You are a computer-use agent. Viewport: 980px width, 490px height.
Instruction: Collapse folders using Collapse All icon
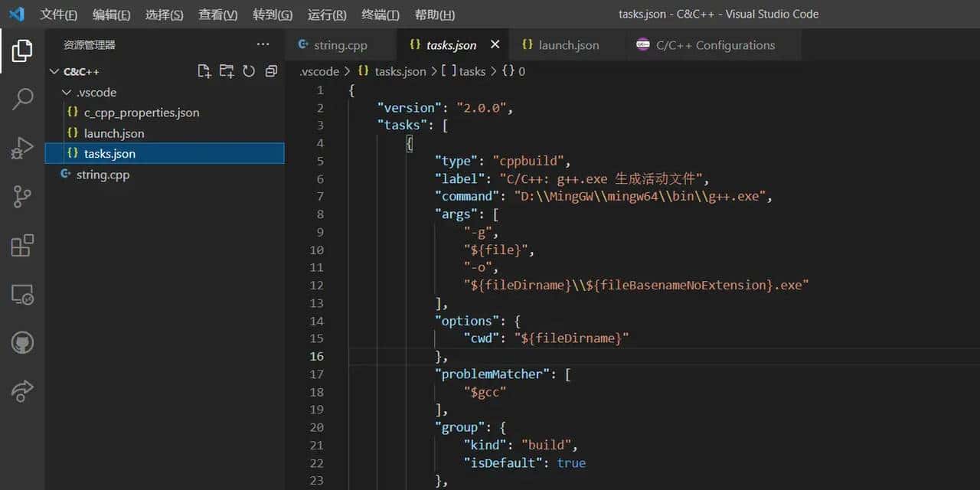coord(271,70)
